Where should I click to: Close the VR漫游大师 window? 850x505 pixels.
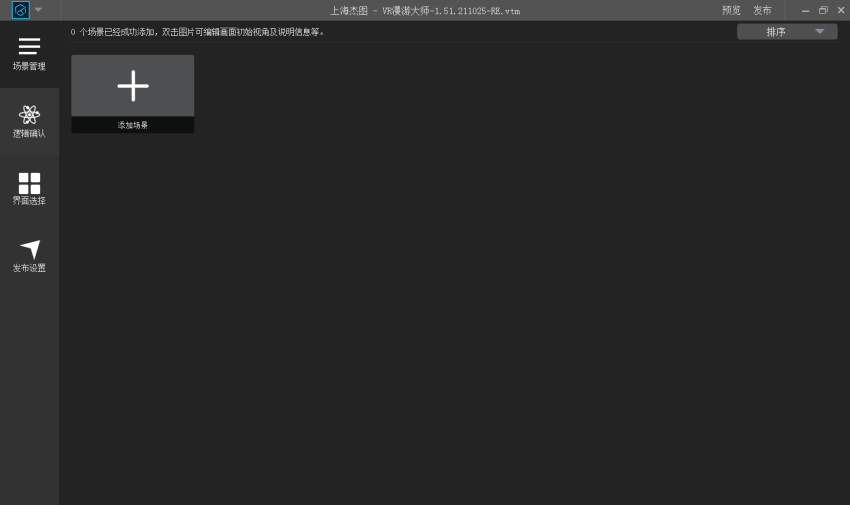[x=841, y=10]
